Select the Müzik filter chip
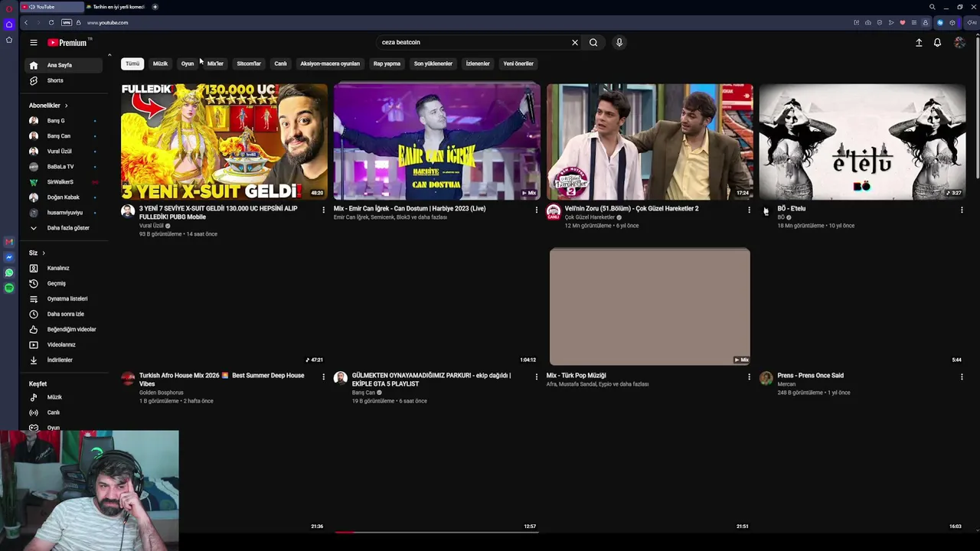Image resolution: width=980 pixels, height=551 pixels. [160, 64]
